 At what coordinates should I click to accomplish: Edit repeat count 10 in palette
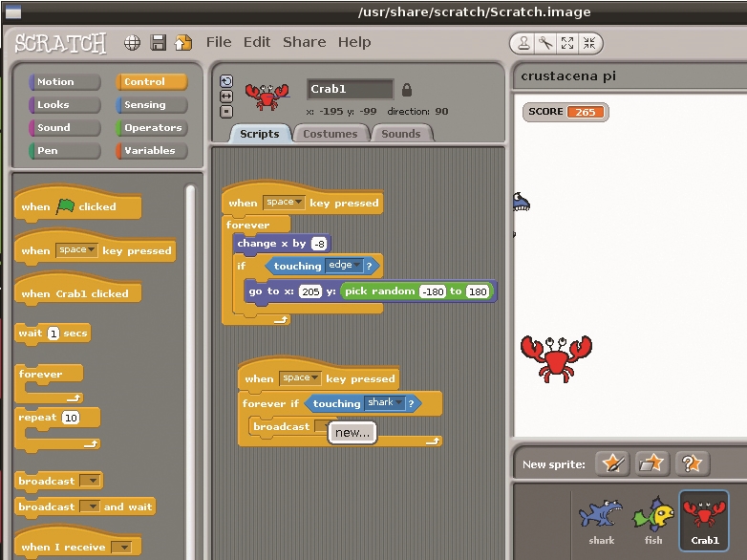tap(71, 418)
